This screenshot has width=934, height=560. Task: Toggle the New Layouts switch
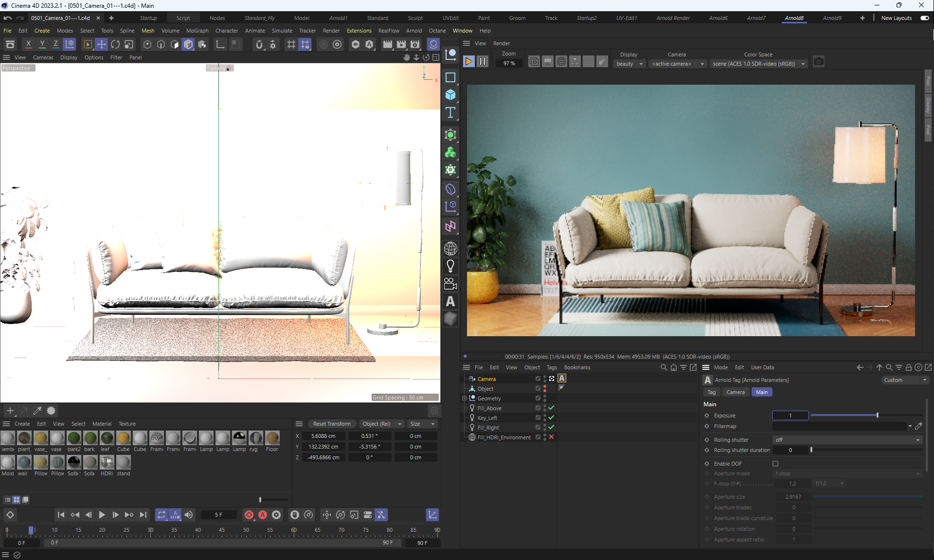click(x=924, y=18)
